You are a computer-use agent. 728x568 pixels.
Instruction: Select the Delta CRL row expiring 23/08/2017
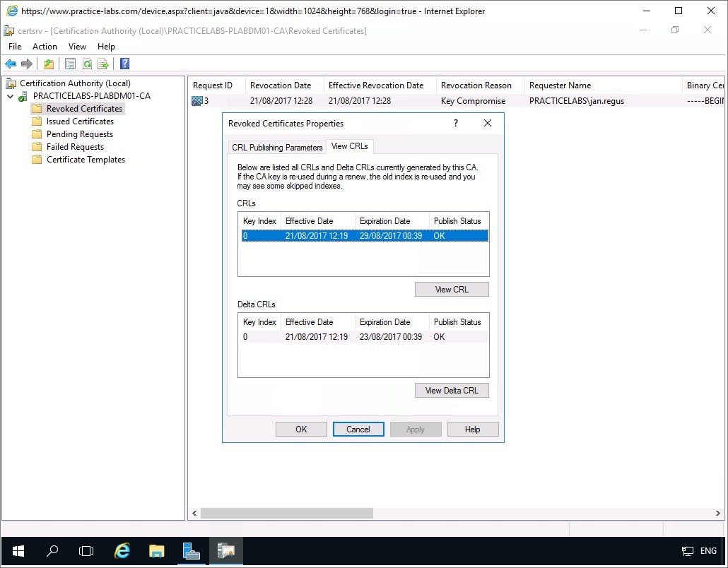pyautogui.click(x=365, y=337)
